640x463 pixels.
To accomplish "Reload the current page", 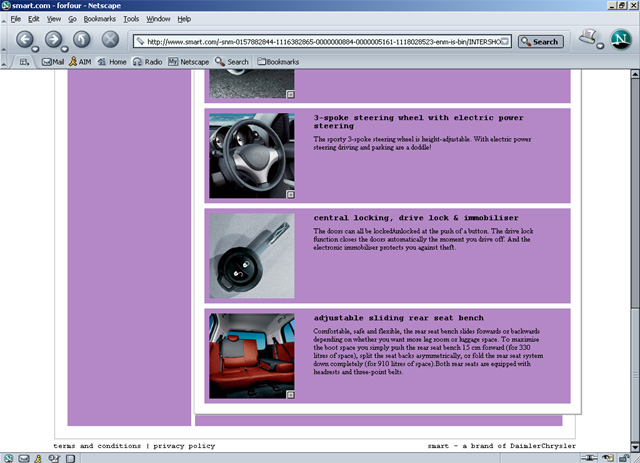I will 82,41.
